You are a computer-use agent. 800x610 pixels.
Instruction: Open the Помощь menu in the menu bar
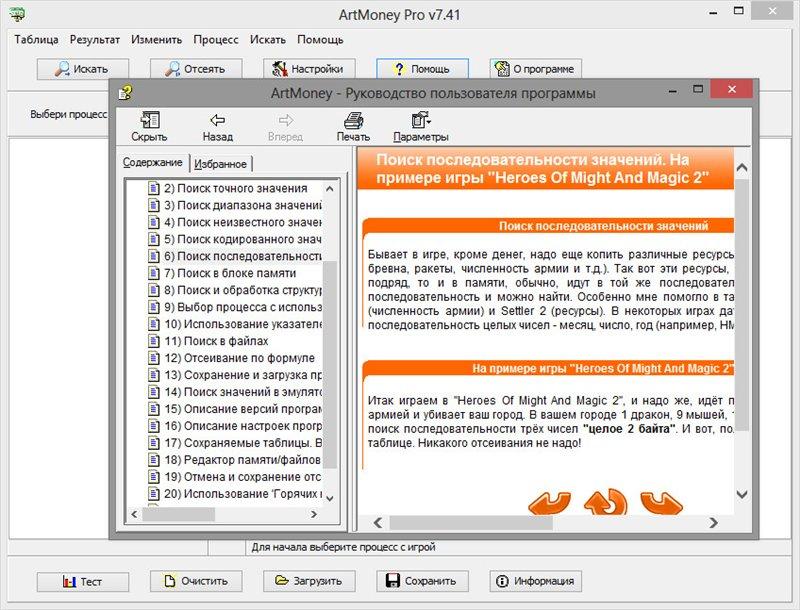click(x=320, y=40)
